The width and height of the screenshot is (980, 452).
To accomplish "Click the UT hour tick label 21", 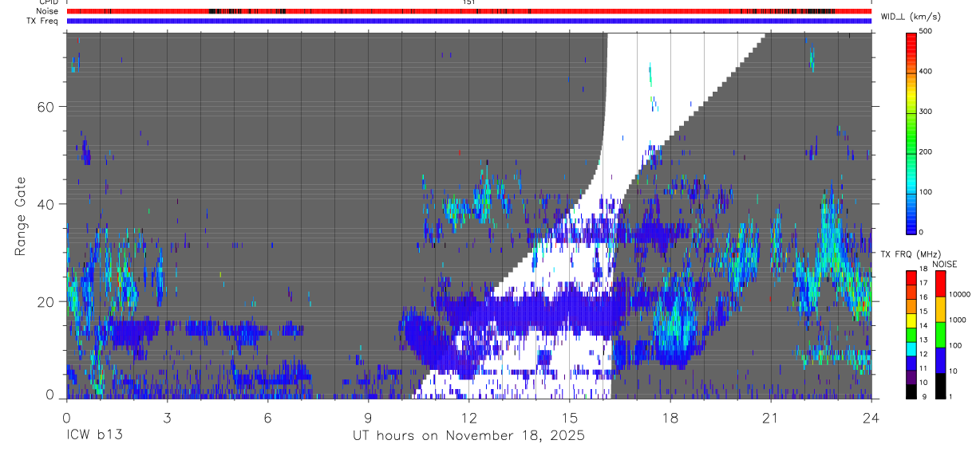I will [771, 417].
